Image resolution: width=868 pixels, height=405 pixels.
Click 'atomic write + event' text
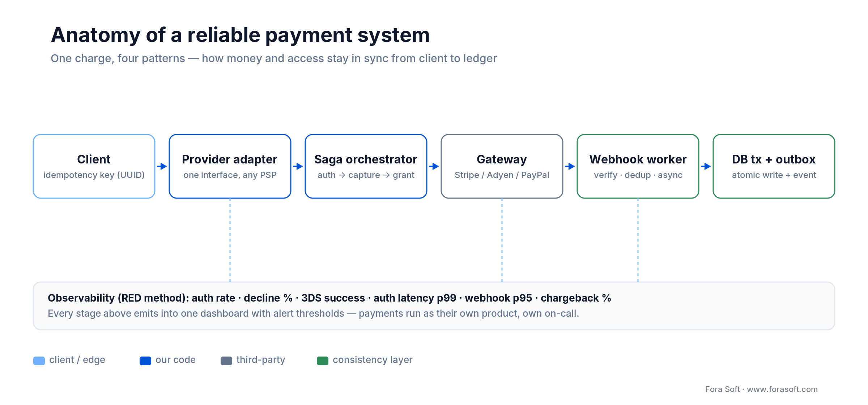(774, 175)
